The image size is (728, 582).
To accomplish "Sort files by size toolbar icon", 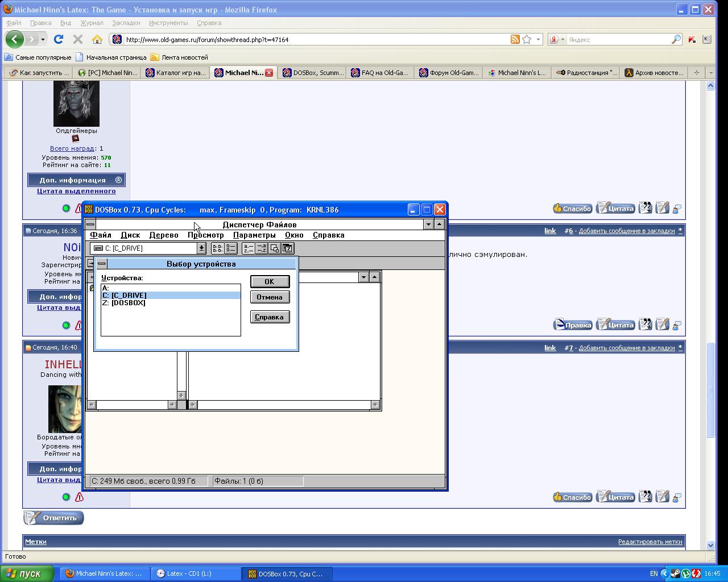I will (274, 248).
